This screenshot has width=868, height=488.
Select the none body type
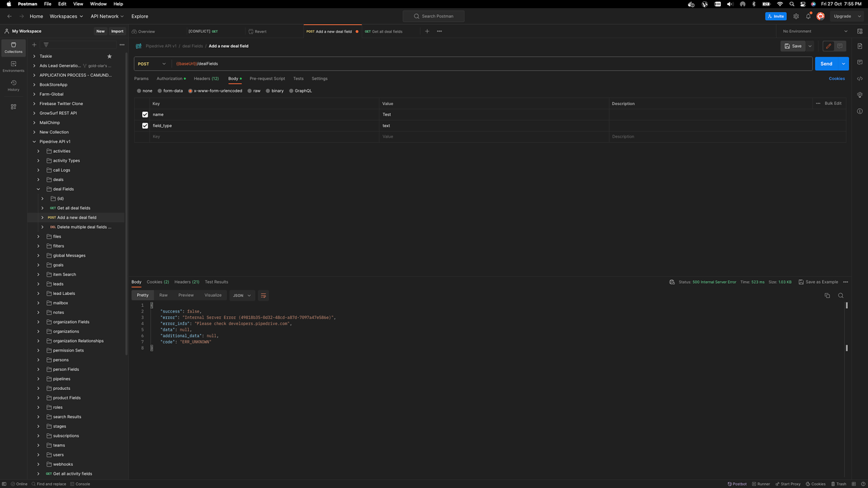point(144,91)
